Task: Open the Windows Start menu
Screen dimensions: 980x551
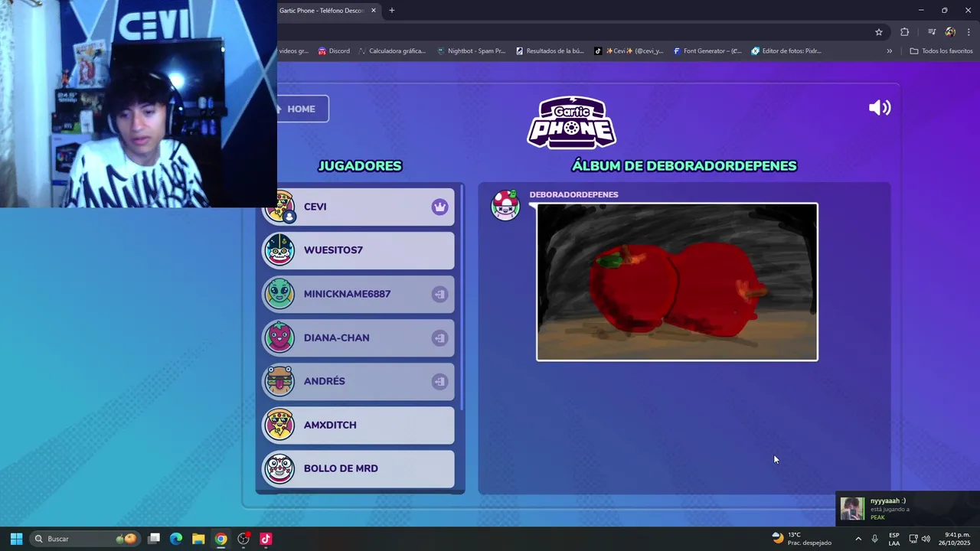Action: pos(16,539)
